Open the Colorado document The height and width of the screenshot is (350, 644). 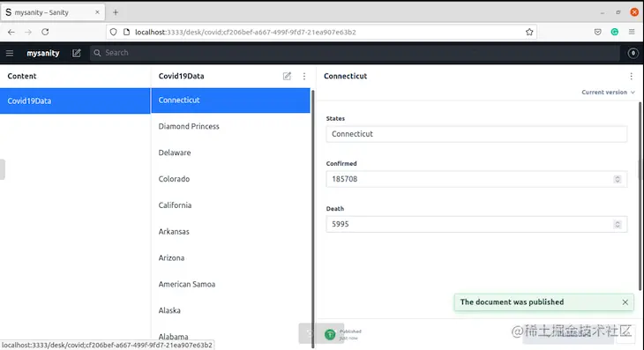pos(230,179)
